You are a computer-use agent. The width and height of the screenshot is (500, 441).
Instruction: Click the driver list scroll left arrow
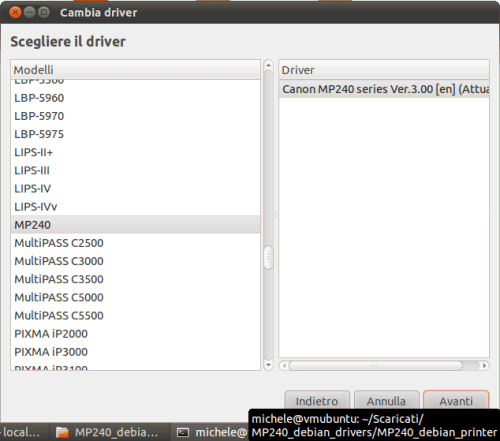click(x=284, y=366)
